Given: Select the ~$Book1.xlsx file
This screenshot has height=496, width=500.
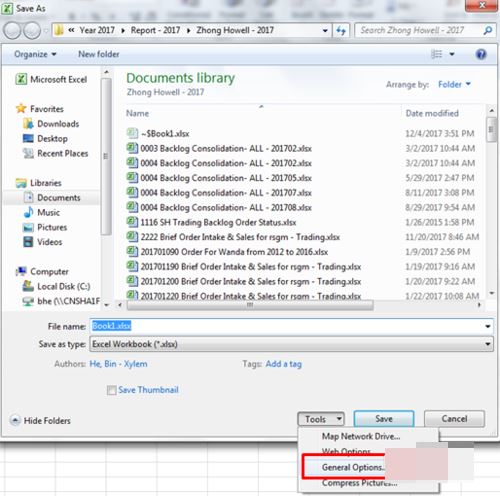Looking at the screenshot, I should (x=158, y=133).
